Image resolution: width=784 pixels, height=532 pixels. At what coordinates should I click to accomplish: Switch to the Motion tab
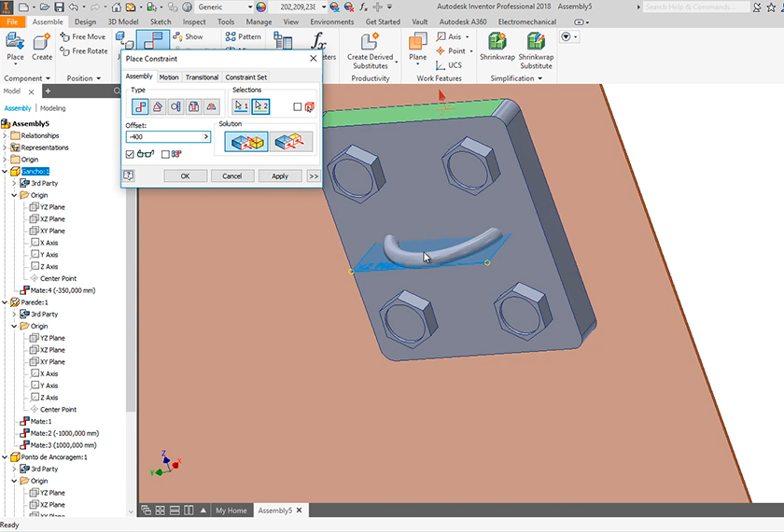tap(169, 77)
